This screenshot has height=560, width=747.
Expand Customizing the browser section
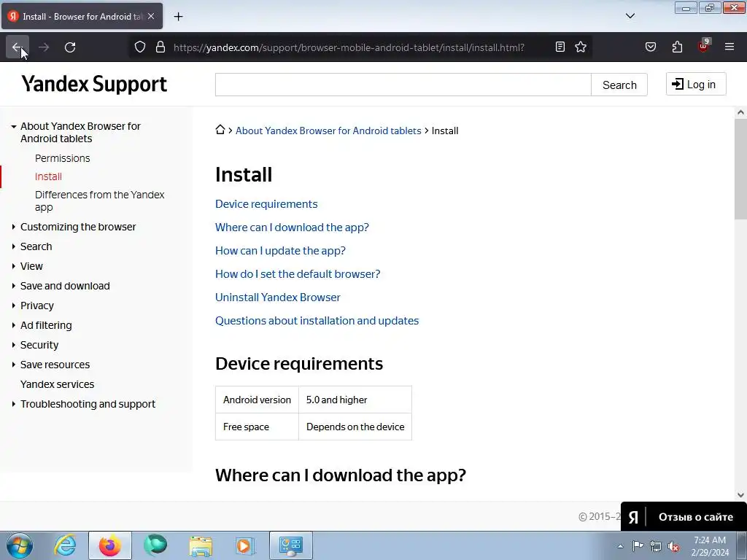click(14, 227)
